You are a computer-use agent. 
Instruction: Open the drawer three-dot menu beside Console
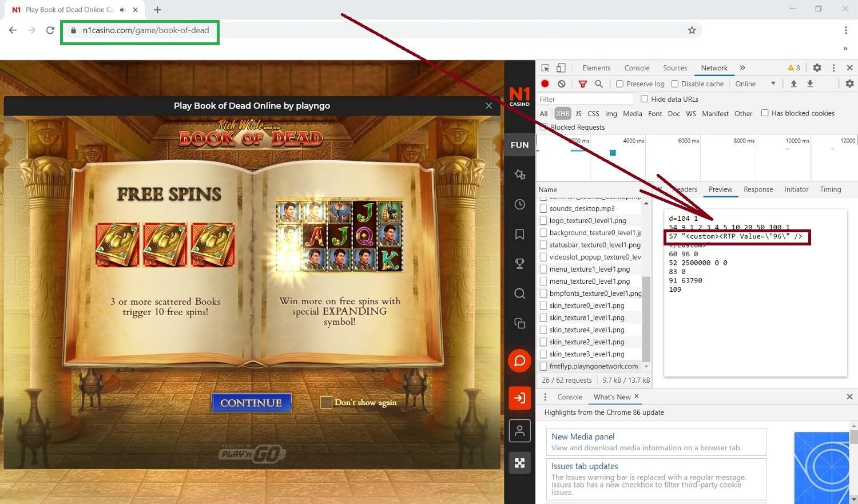tap(545, 397)
